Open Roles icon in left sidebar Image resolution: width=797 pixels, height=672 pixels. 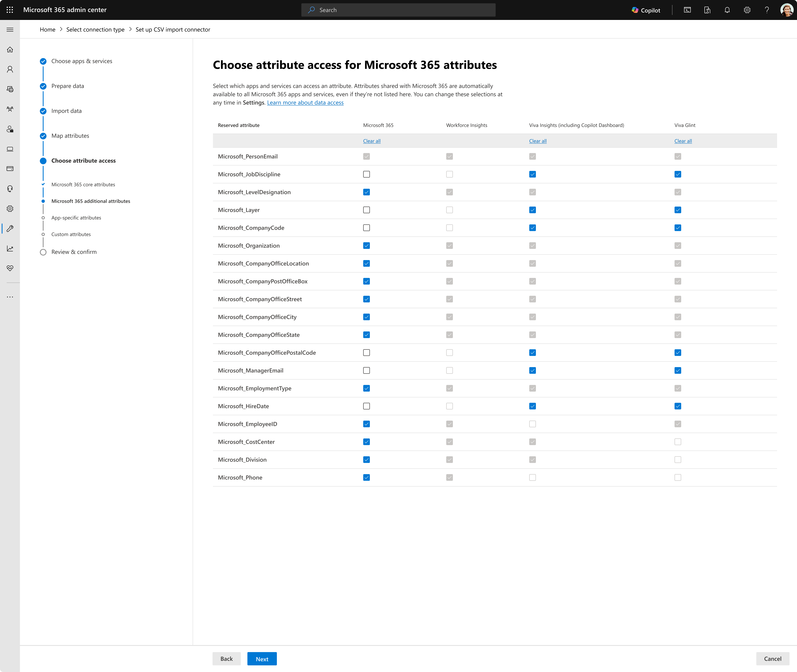[x=10, y=129]
